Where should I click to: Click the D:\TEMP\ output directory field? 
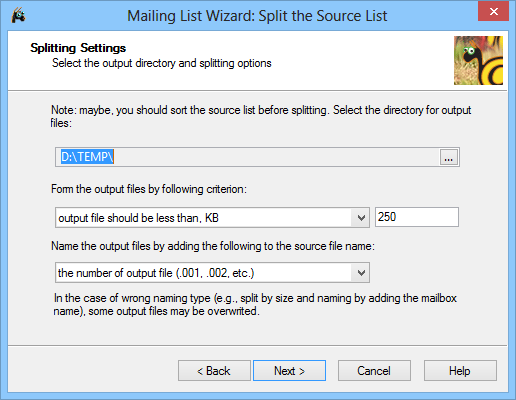coord(247,157)
